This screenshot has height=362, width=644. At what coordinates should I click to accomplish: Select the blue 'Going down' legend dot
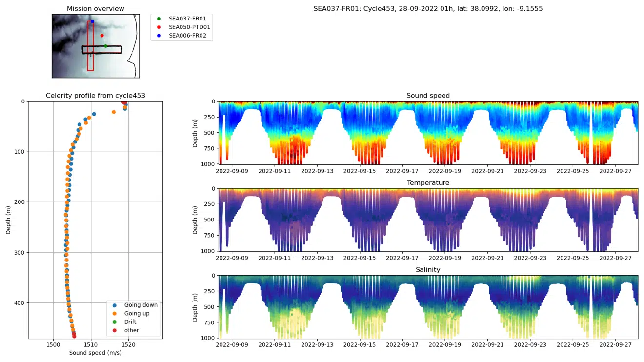(115, 305)
